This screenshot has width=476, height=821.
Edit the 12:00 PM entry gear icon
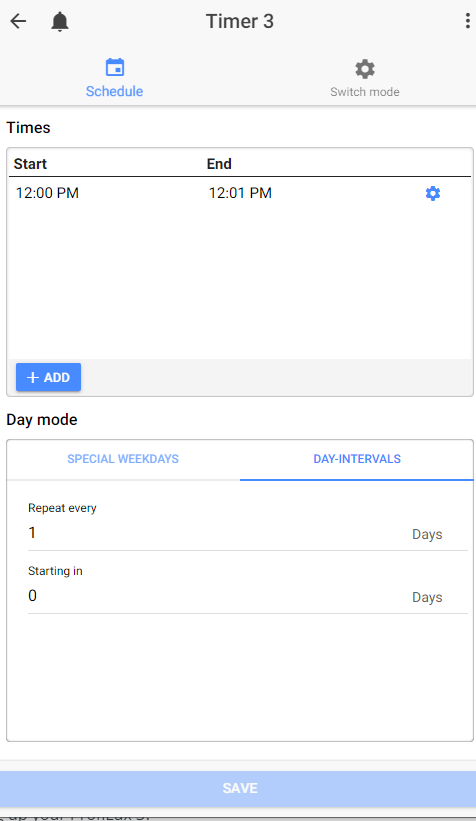(x=433, y=193)
